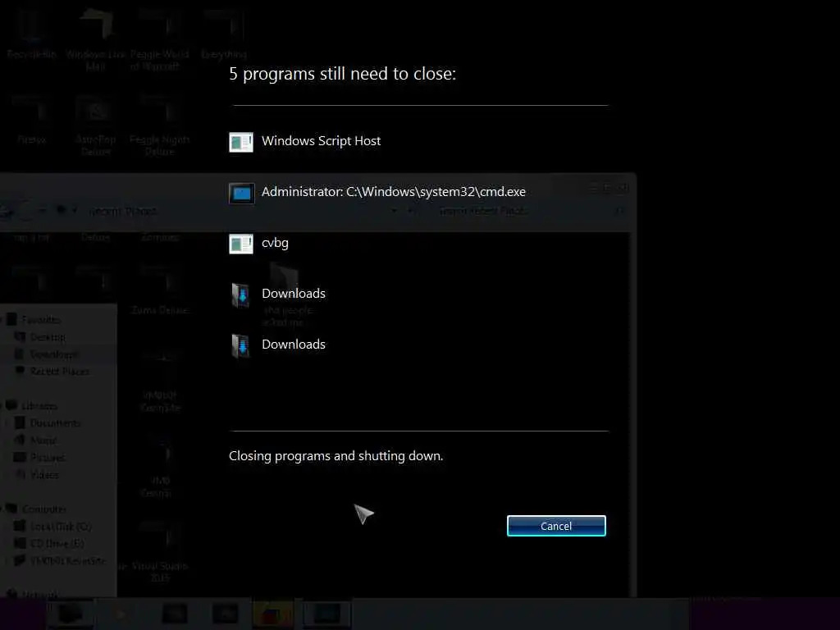This screenshot has width=840, height=630.
Task: Open Music library in Explorer sidebar
Action: pos(43,441)
